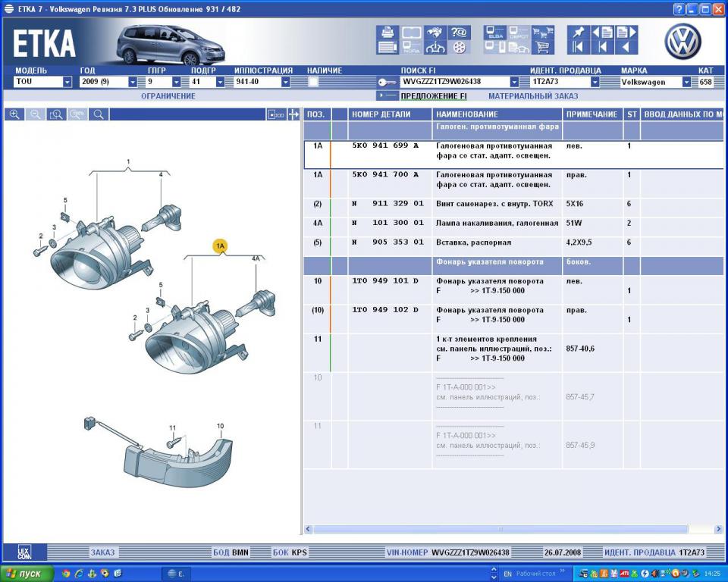Click the БОК KPS status field
728x582 pixels.
click(x=290, y=552)
